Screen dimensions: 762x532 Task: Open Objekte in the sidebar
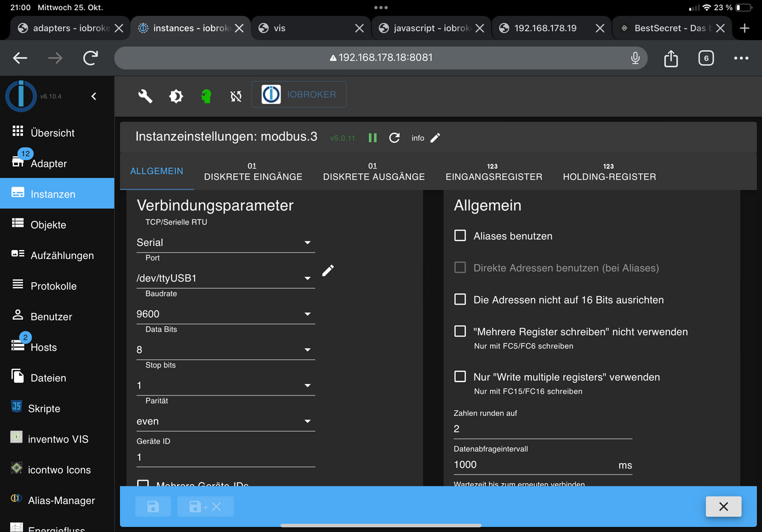point(57,224)
